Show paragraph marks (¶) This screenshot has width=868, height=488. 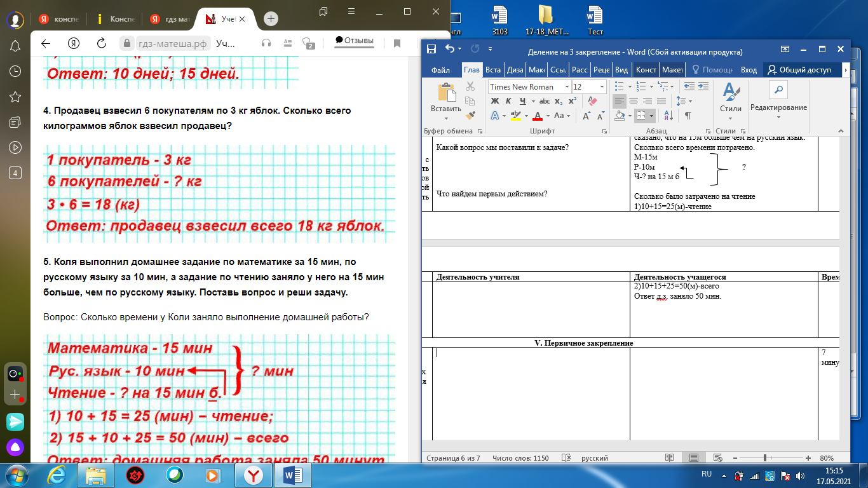(688, 116)
